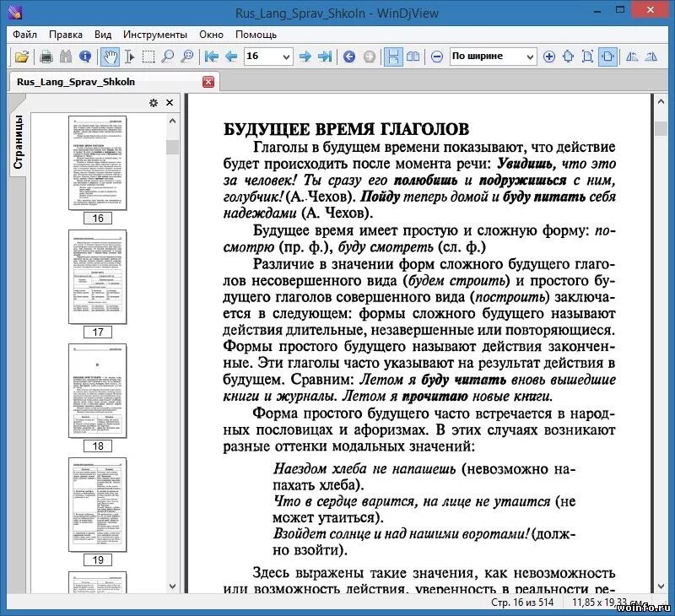
Task: Click the actual size zoom icon
Action: click(x=568, y=57)
